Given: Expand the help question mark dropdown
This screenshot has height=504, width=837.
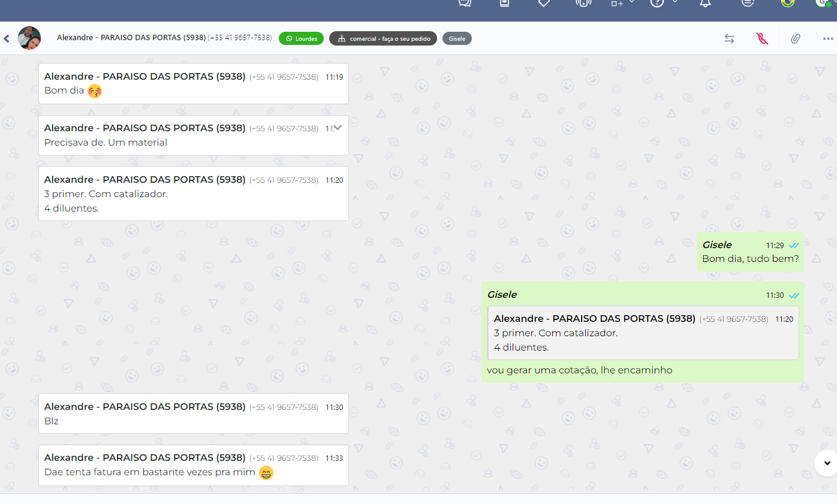Looking at the screenshot, I should pyautogui.click(x=675, y=2).
